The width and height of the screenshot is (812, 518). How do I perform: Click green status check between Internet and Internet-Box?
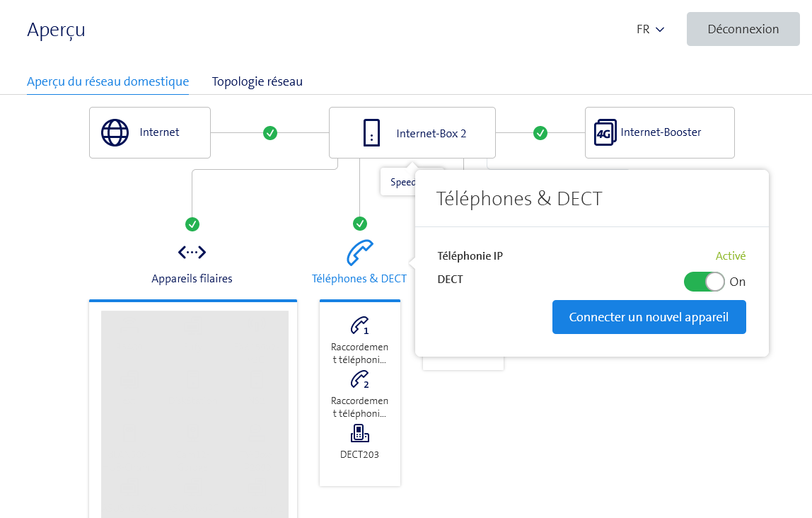270,132
